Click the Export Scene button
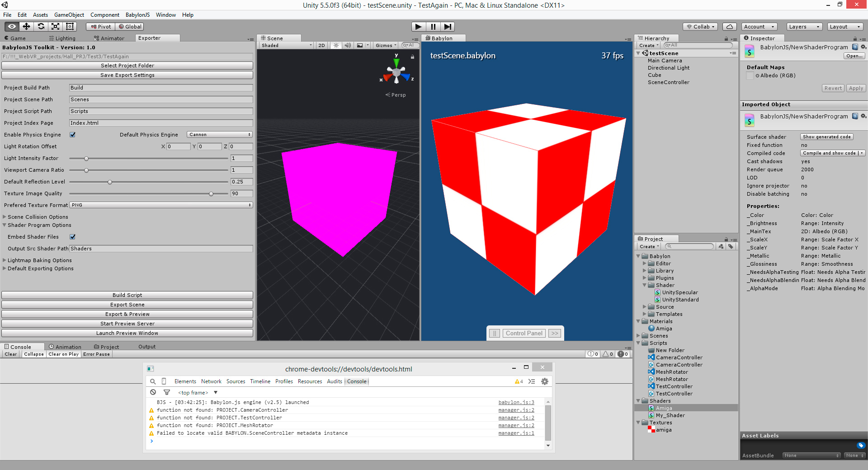The height and width of the screenshot is (470, 868). point(127,305)
